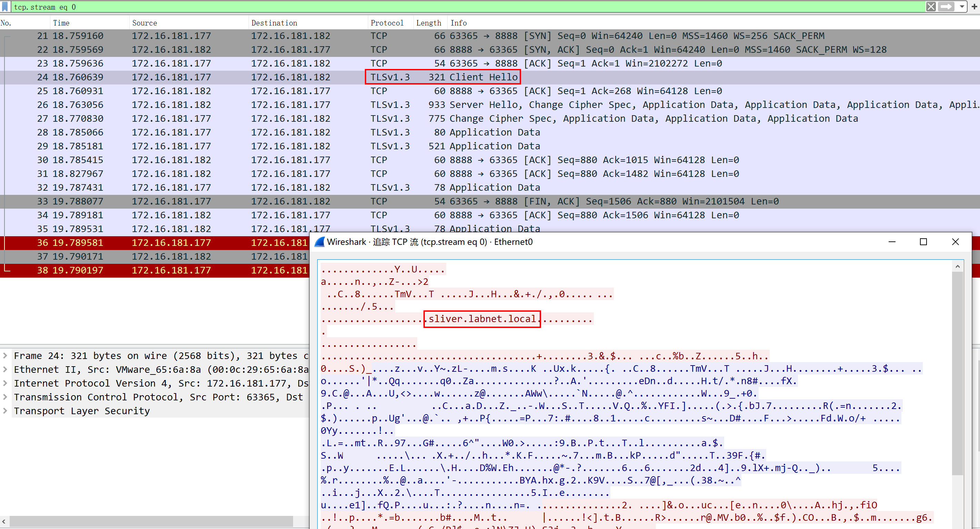Click stream line starting S..W

(x=543, y=455)
